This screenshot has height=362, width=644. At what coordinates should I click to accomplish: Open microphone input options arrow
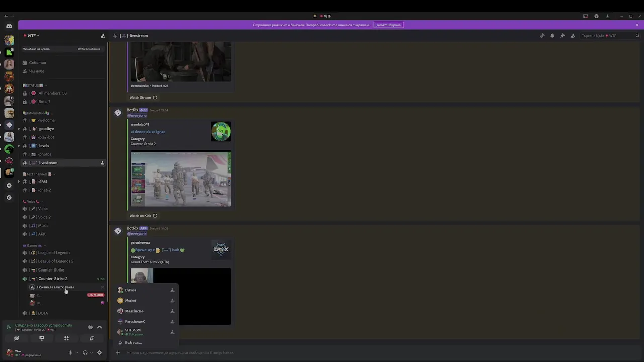pyautogui.click(x=76, y=353)
